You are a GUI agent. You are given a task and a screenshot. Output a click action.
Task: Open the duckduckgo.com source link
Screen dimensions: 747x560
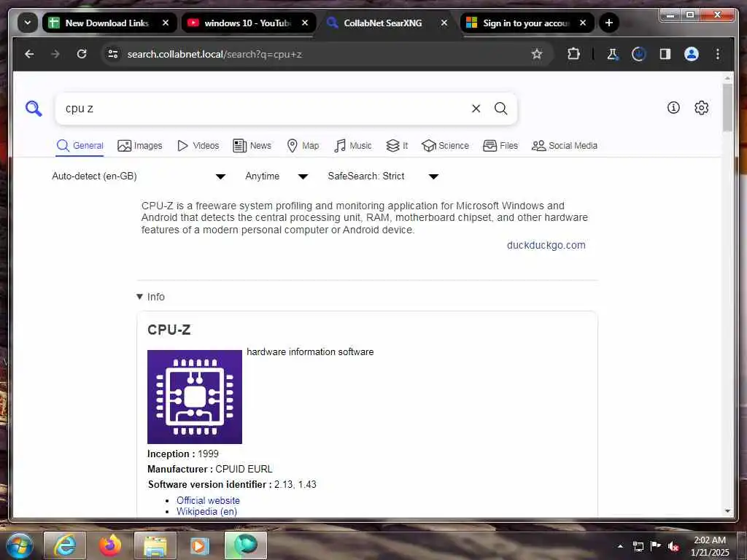[x=546, y=245]
